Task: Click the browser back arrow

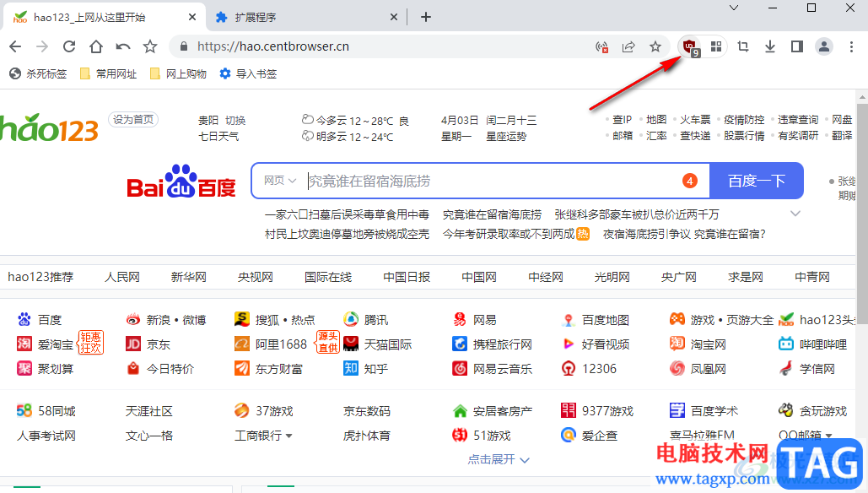Action: click(x=15, y=46)
